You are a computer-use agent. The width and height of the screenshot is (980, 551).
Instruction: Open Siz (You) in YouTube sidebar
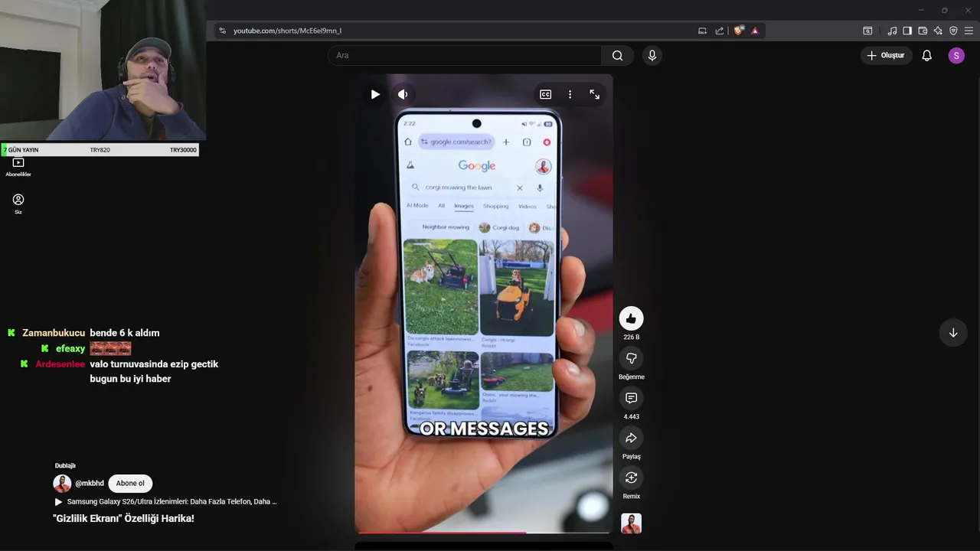click(x=18, y=204)
